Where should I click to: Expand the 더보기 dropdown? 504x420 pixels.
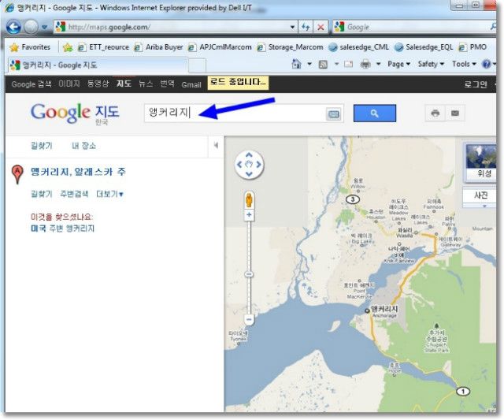(110, 194)
